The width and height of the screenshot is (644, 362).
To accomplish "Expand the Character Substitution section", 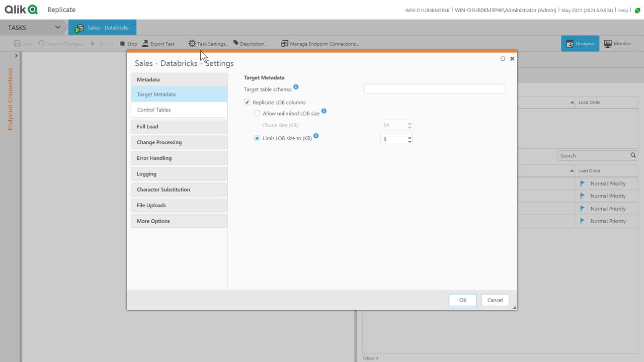I will tap(179, 190).
